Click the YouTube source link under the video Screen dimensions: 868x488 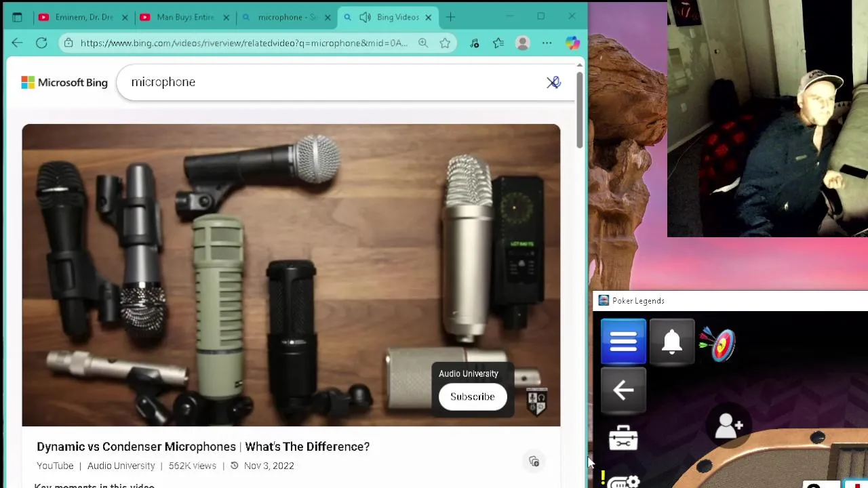55,466
